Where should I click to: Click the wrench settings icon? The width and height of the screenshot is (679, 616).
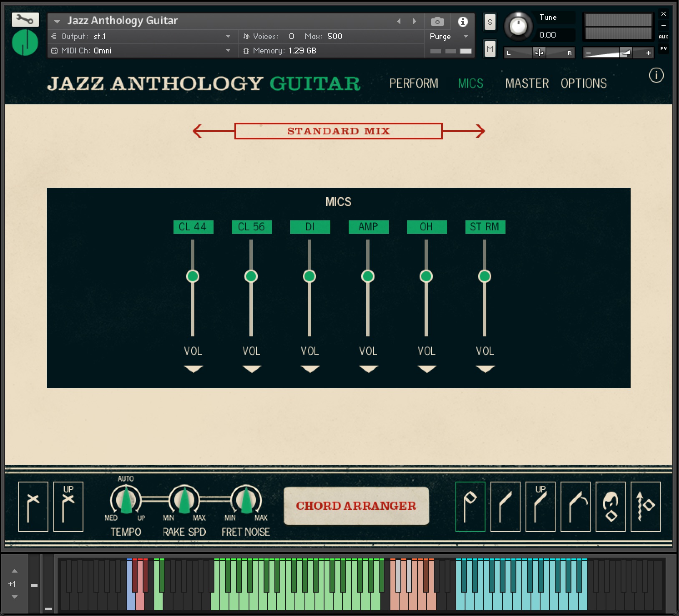tap(25, 19)
